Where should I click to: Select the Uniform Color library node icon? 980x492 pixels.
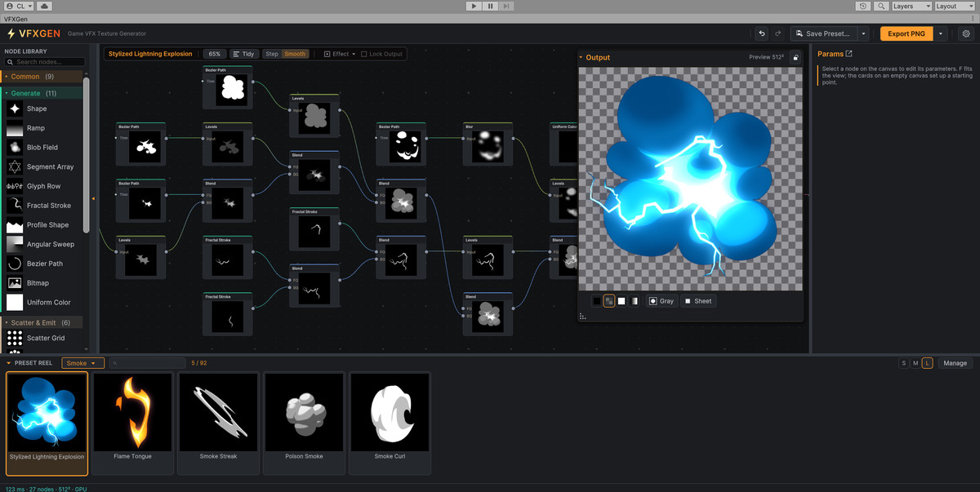click(x=15, y=303)
